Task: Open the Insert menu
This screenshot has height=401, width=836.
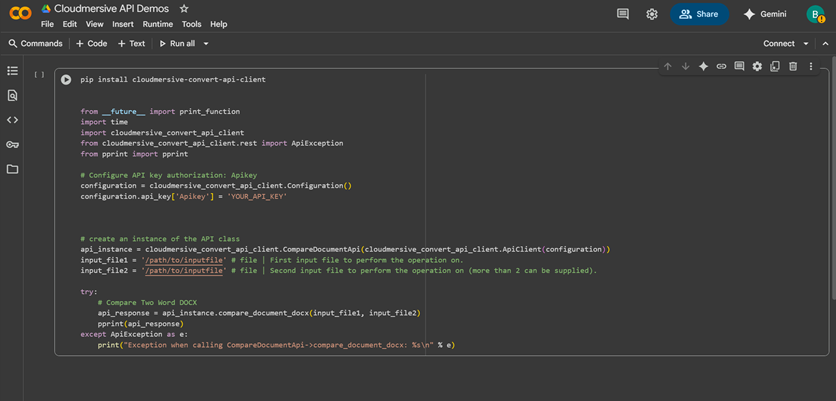Action: tap(123, 24)
